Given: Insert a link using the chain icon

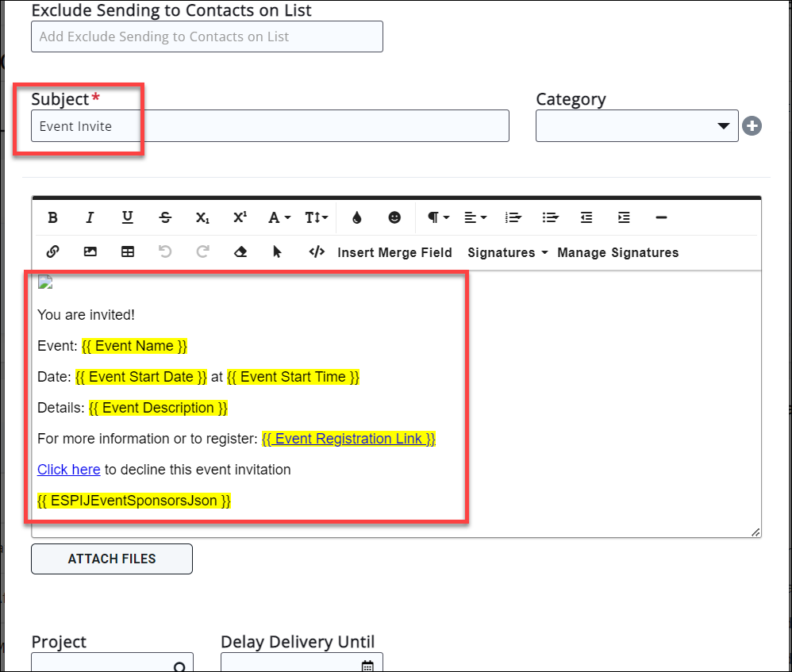Looking at the screenshot, I should click(53, 252).
